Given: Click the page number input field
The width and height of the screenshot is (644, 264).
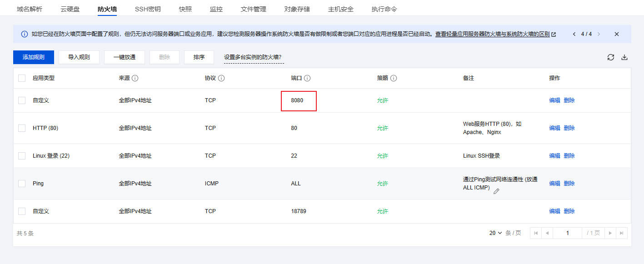Looking at the screenshot, I should [x=567, y=233].
